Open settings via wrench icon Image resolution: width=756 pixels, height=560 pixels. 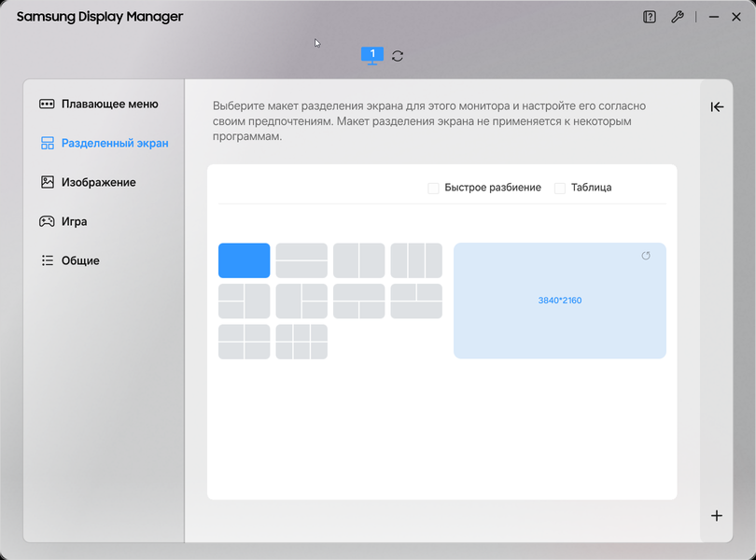tap(678, 17)
